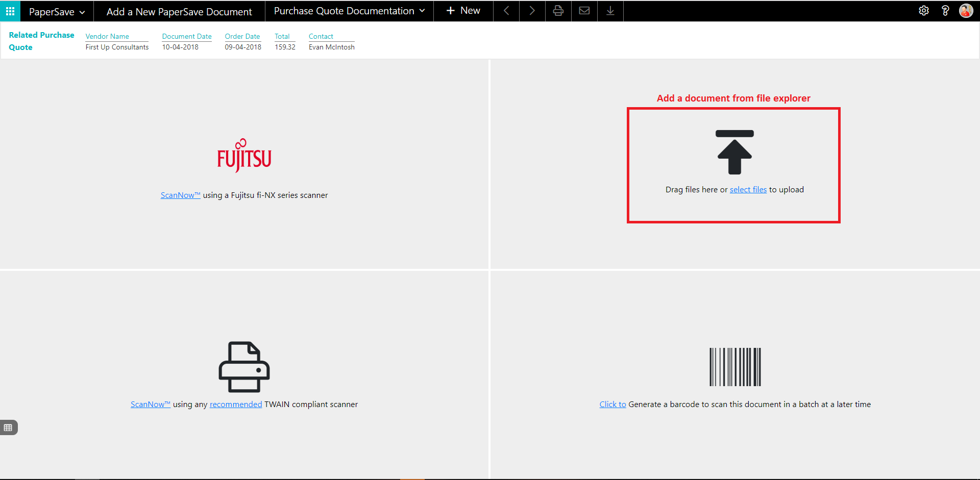This screenshot has height=480, width=980.
Task: Click the New button
Action: click(463, 11)
